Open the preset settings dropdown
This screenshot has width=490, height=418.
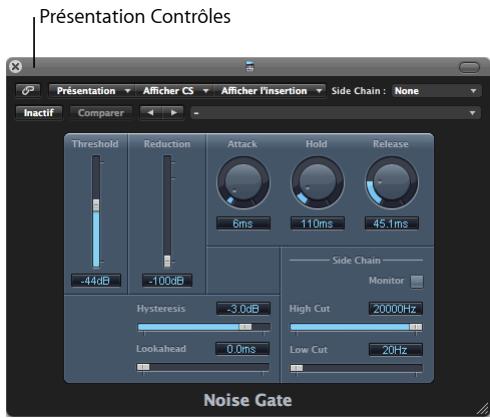pos(336,113)
